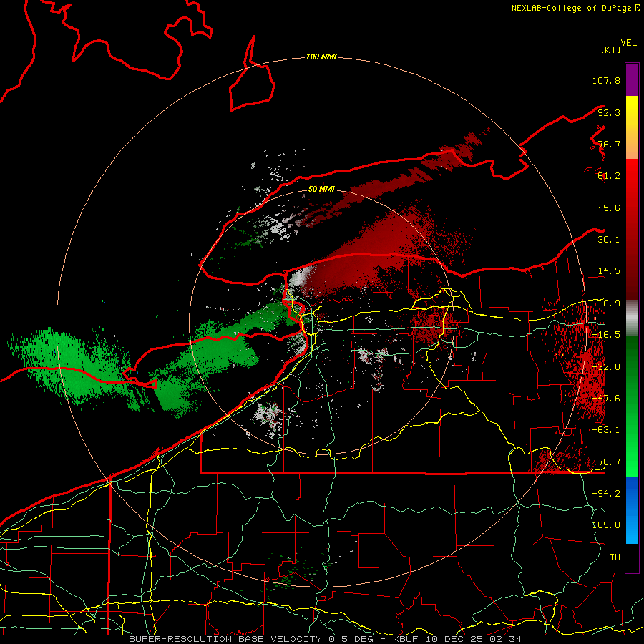Click the [KT] units label

click(x=610, y=49)
